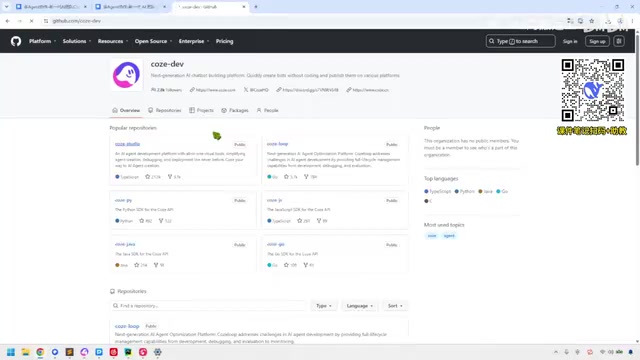Switch to the People tab
Image resolution: width=640 pixels, height=360 pixels.
click(x=268, y=110)
